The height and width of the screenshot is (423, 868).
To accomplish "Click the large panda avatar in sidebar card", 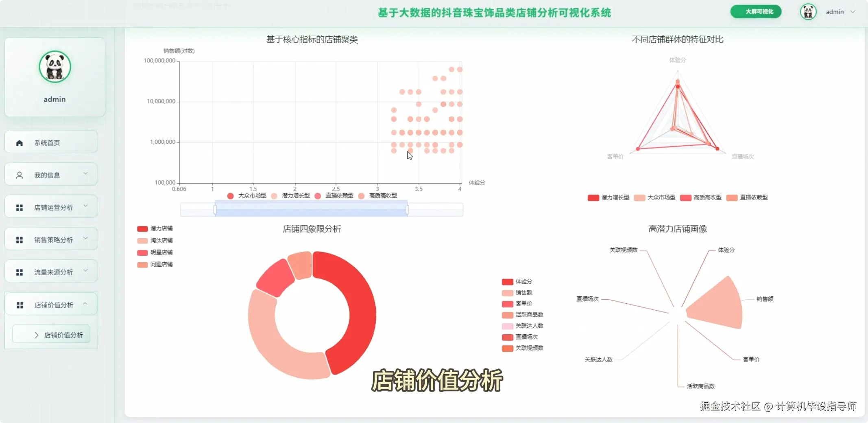I will coord(55,67).
